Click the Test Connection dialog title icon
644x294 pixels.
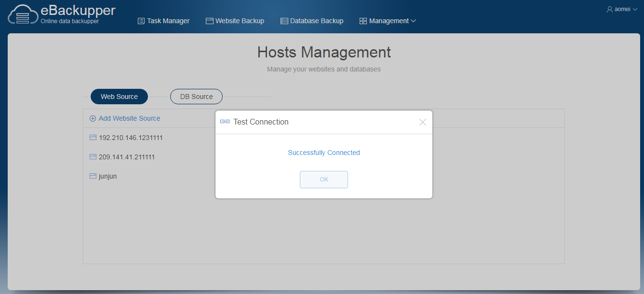tap(225, 122)
